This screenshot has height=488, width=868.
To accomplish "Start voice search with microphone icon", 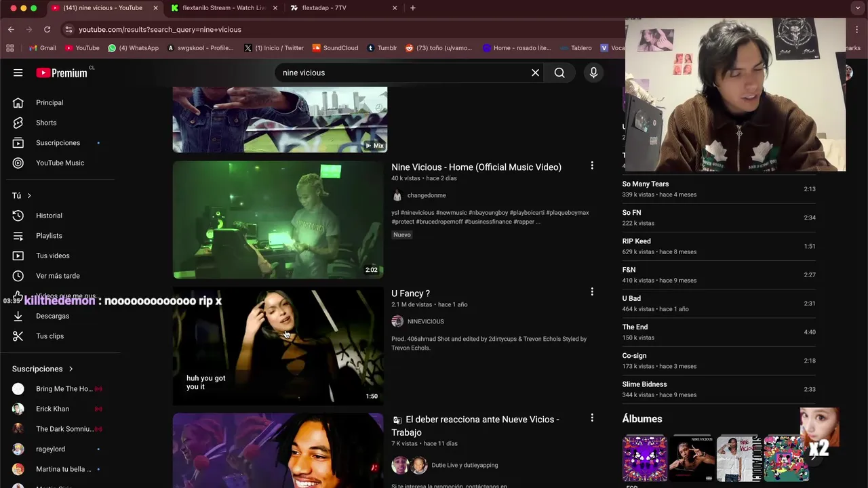I will coord(593,73).
